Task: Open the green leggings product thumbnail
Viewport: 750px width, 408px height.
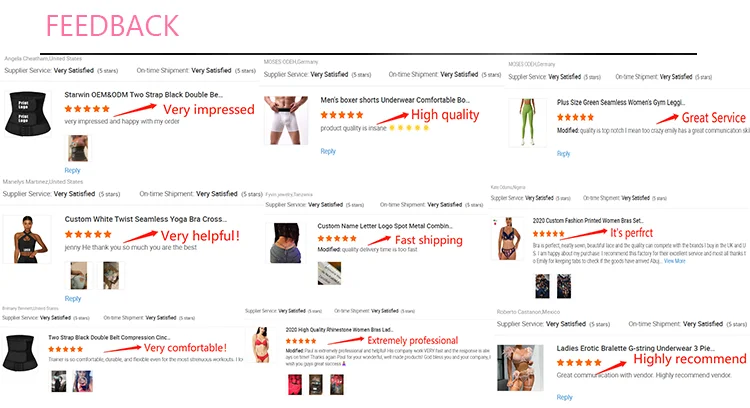Action: point(527,122)
